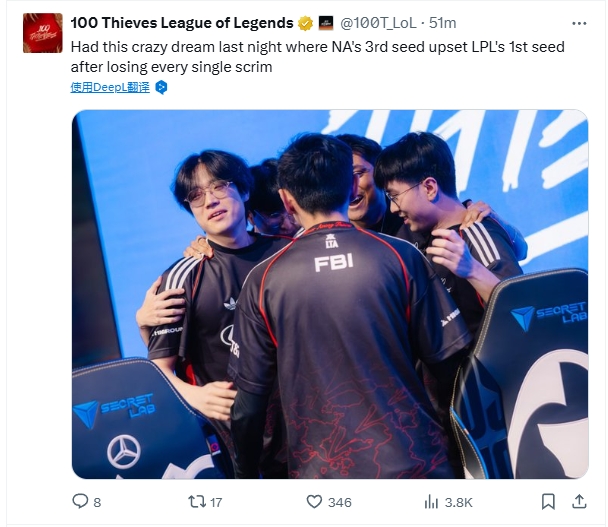
Task: Click the reply count of 8
Action: [97, 503]
